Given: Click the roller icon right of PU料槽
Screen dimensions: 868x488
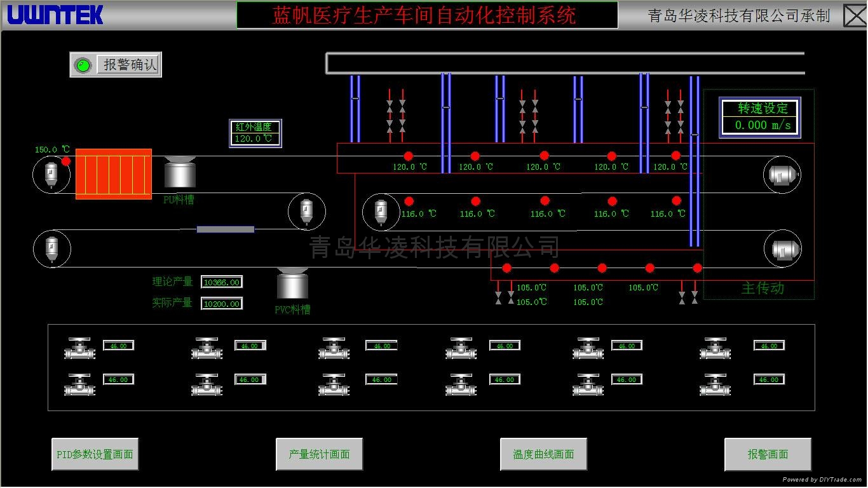Looking at the screenshot, I should pos(307,211).
